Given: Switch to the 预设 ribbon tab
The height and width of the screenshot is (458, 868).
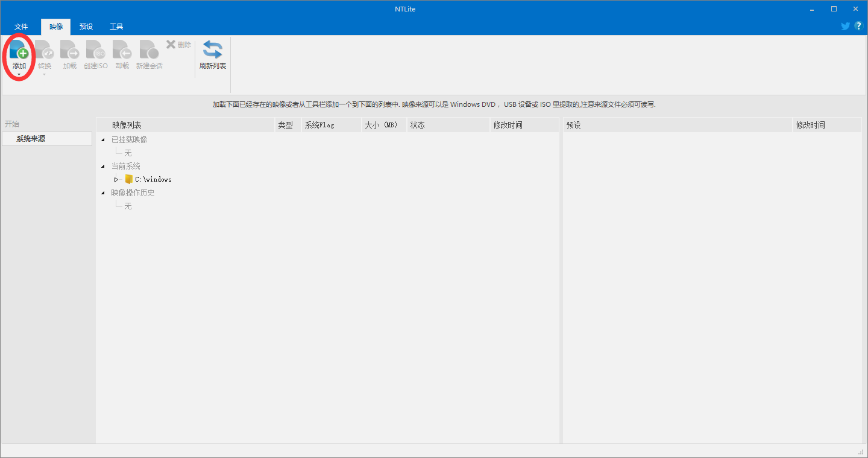Looking at the screenshot, I should [x=86, y=27].
